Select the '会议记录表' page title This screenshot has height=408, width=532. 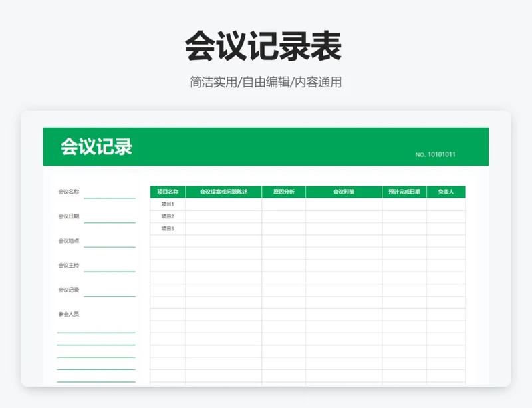pos(263,45)
